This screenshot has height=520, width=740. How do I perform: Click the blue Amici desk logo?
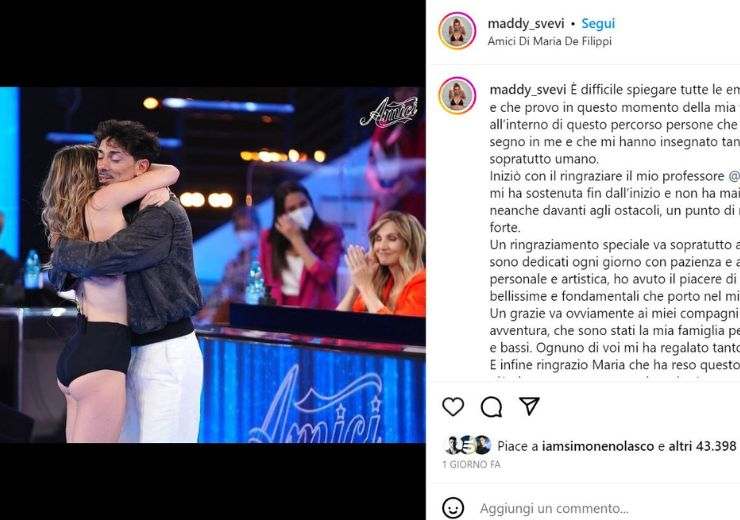click(x=315, y=407)
